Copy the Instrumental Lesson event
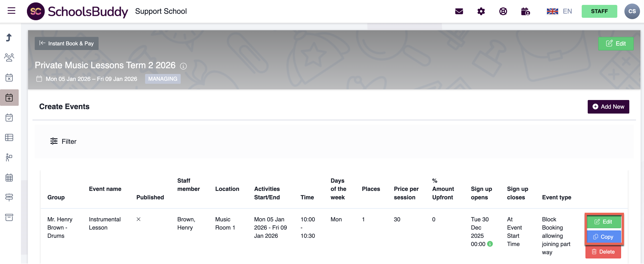Image resolution: width=644 pixels, height=264 pixels. tap(603, 236)
